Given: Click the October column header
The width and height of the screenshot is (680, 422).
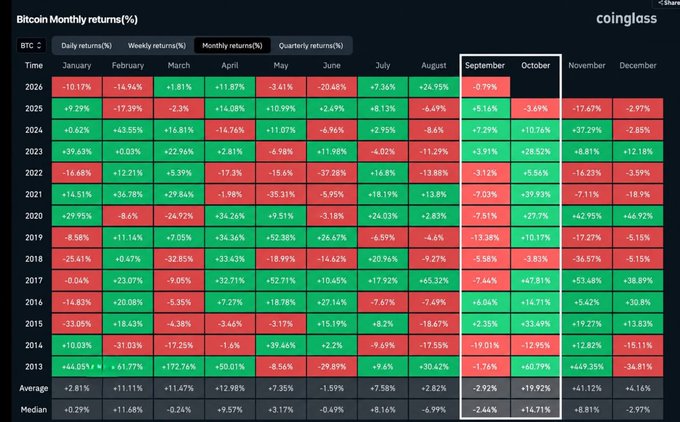Looking at the screenshot, I should tap(536, 65).
